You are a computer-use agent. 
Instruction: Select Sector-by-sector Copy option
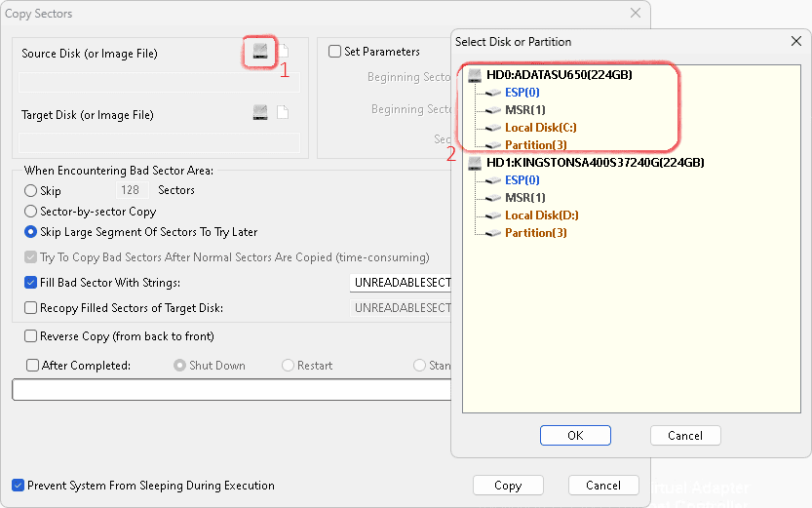(x=31, y=212)
